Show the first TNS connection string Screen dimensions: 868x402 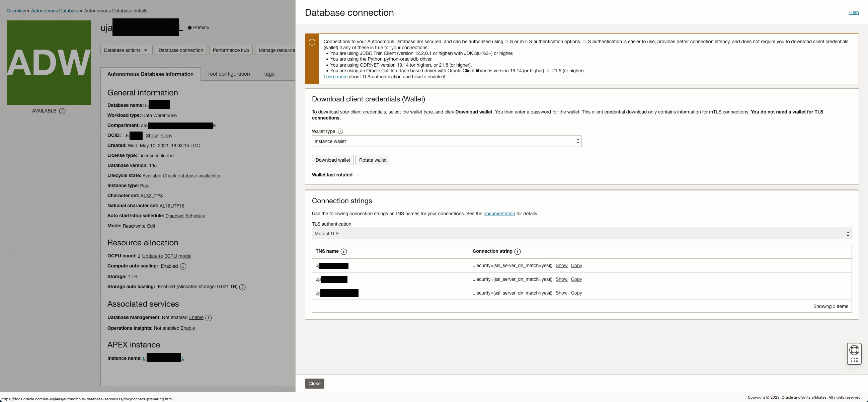click(561, 265)
